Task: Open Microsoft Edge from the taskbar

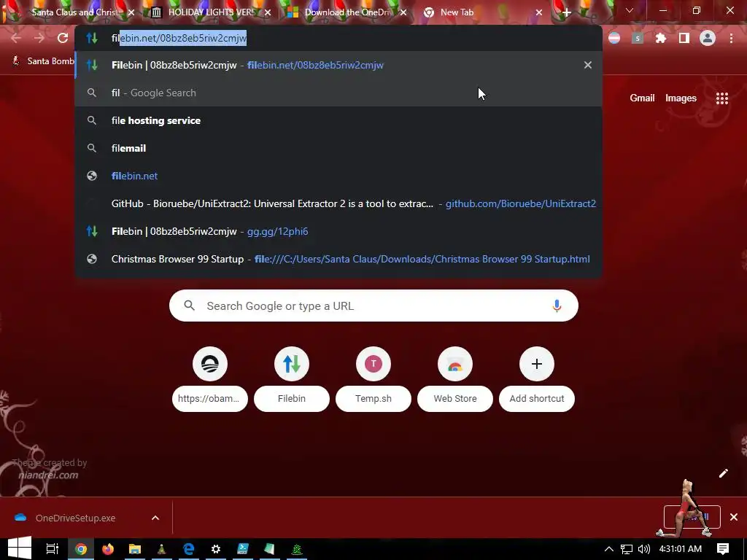Action: point(189,549)
